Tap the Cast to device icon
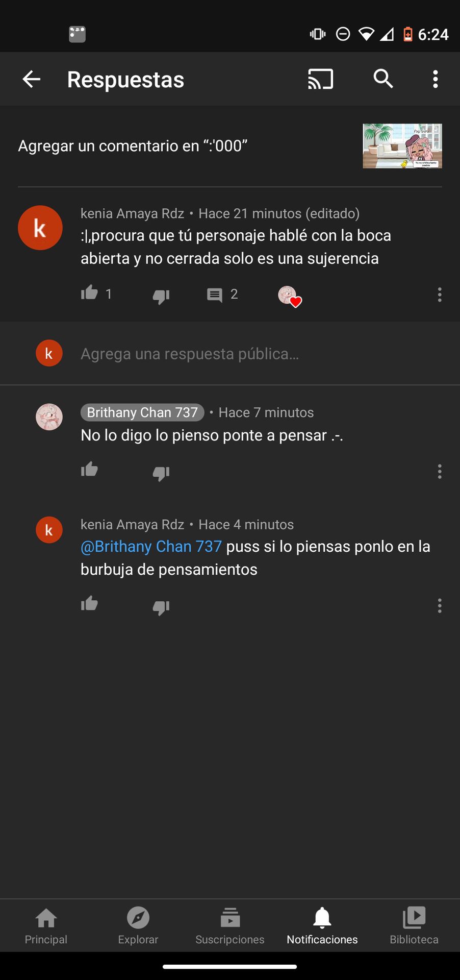 pos(320,79)
